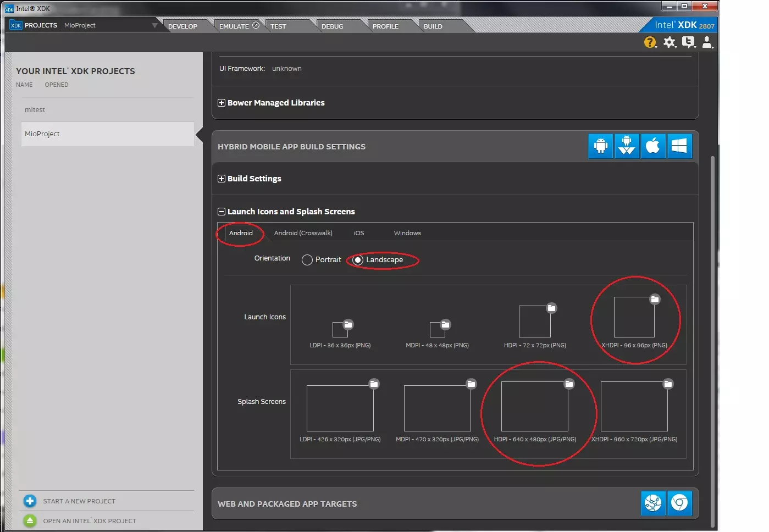Select the MioProject project row
This screenshot has width=769, height=532.
click(x=108, y=134)
